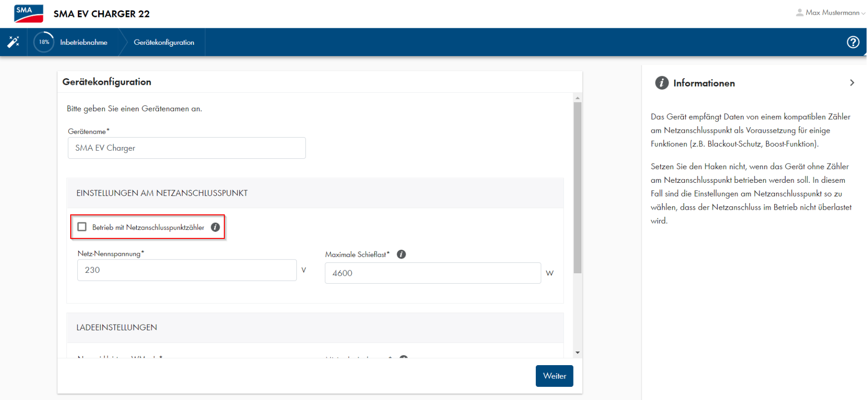Show info for Maximale Schieflast
Screen dimensions: 868x400
pyautogui.click(x=401, y=254)
